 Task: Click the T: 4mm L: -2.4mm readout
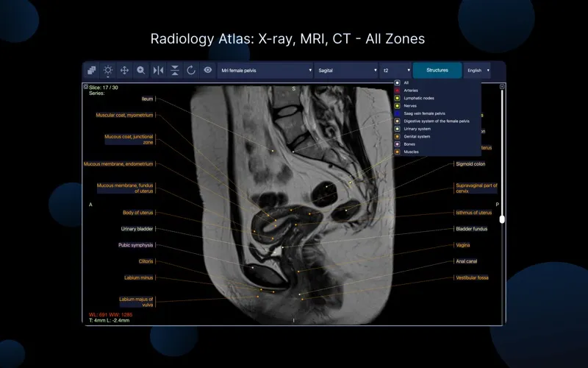coord(109,320)
